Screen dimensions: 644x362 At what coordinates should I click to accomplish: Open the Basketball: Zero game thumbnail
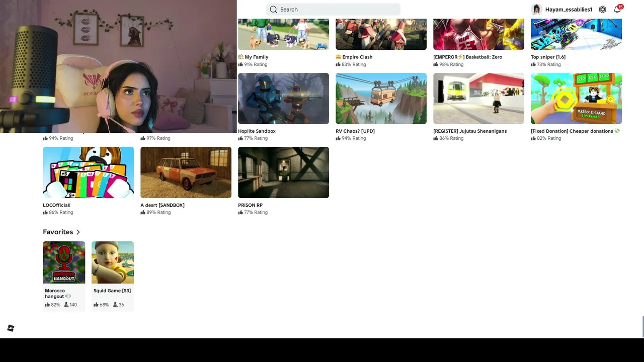coord(478,34)
